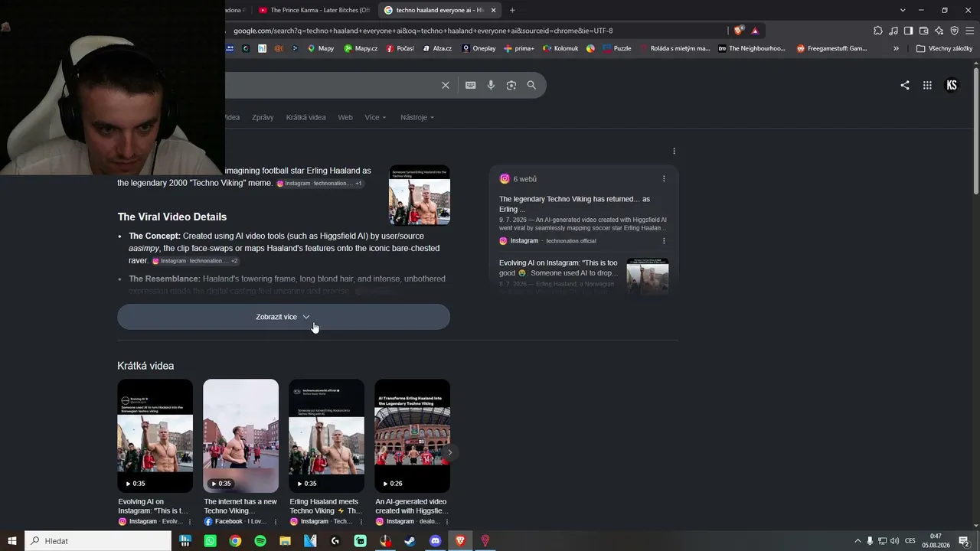980x551 pixels.
Task: Open the Windows Start menu
Action: 12,541
